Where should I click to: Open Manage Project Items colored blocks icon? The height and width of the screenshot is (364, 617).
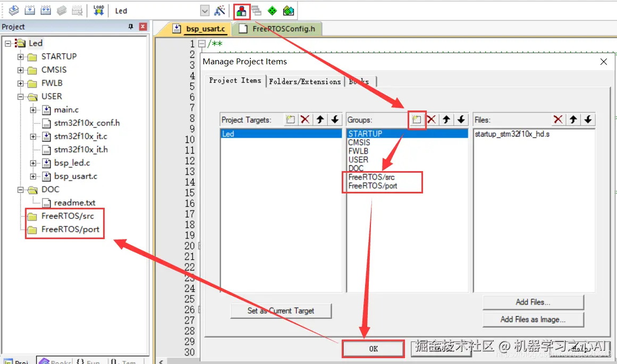[x=241, y=11]
